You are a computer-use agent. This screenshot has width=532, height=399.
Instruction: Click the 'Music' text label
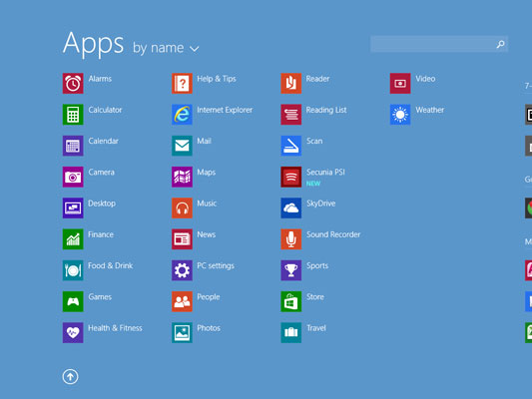pyautogui.click(x=207, y=203)
